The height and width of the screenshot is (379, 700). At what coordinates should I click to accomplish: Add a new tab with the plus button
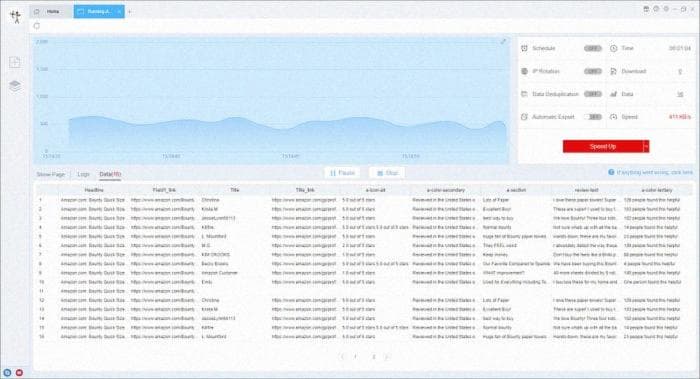pyautogui.click(x=129, y=12)
